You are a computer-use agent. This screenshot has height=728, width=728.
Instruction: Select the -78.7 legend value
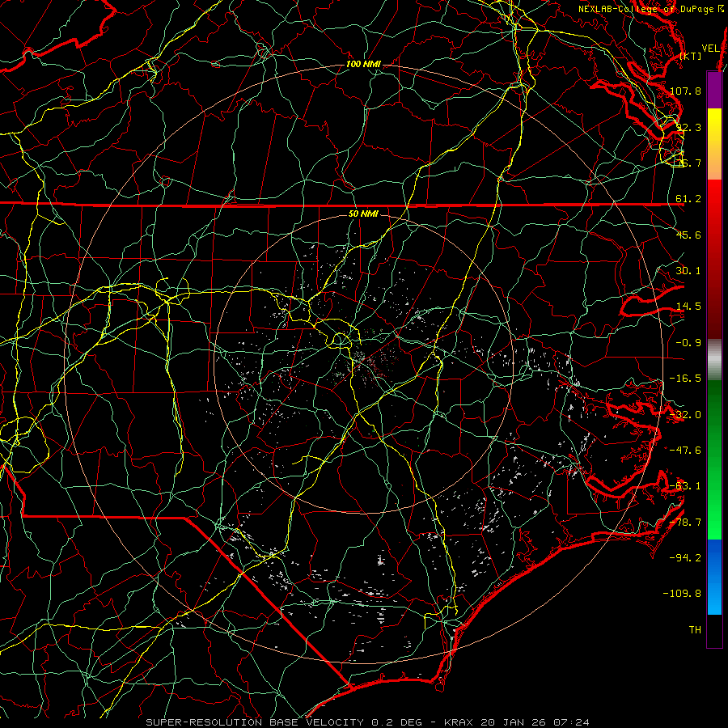686,523
